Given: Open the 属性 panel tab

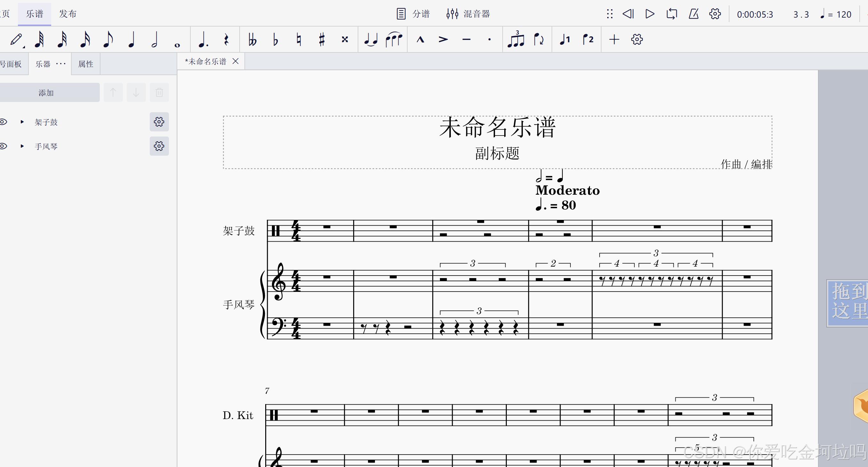Looking at the screenshot, I should [86, 64].
